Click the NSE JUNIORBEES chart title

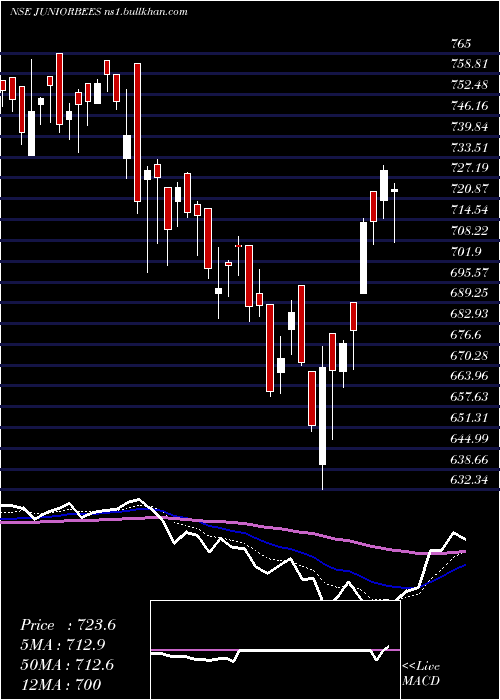pyautogui.click(x=98, y=12)
